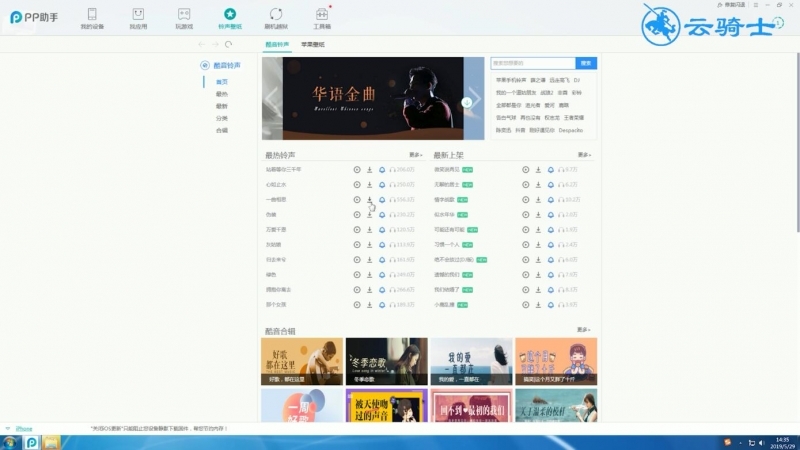Show previous banner with left carousel arrow
This screenshot has width=800, height=450.
coord(271,98)
